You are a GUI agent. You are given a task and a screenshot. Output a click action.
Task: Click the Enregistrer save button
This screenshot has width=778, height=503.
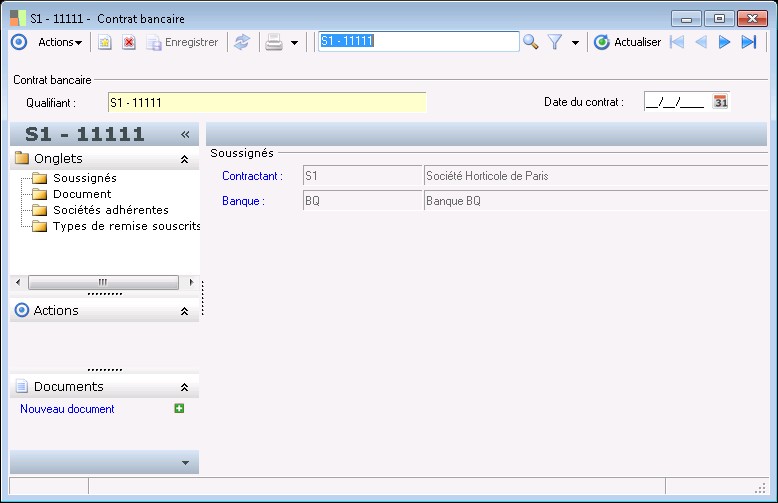(x=182, y=43)
